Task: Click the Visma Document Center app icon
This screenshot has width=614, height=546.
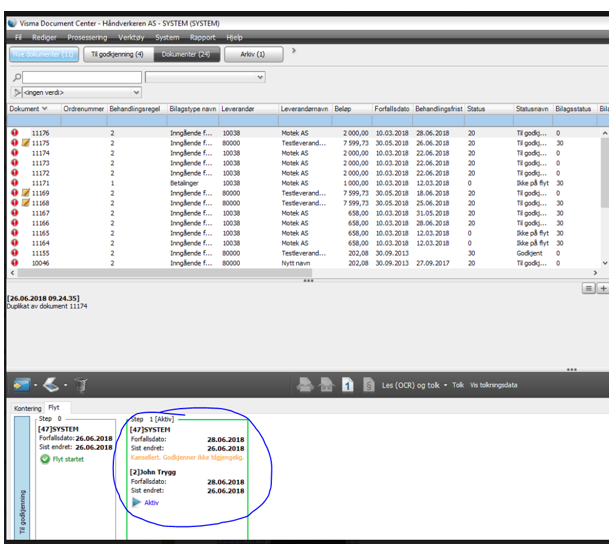Action: point(12,23)
